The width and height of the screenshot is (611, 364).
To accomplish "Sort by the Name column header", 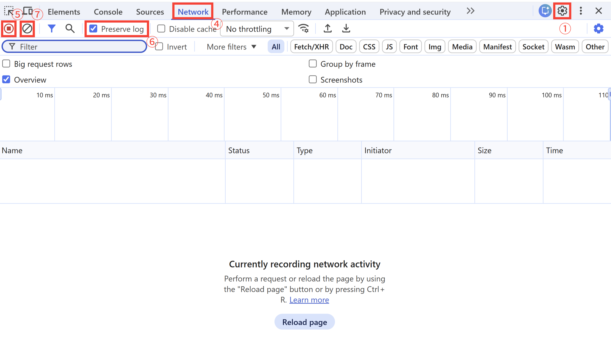I will (x=112, y=150).
